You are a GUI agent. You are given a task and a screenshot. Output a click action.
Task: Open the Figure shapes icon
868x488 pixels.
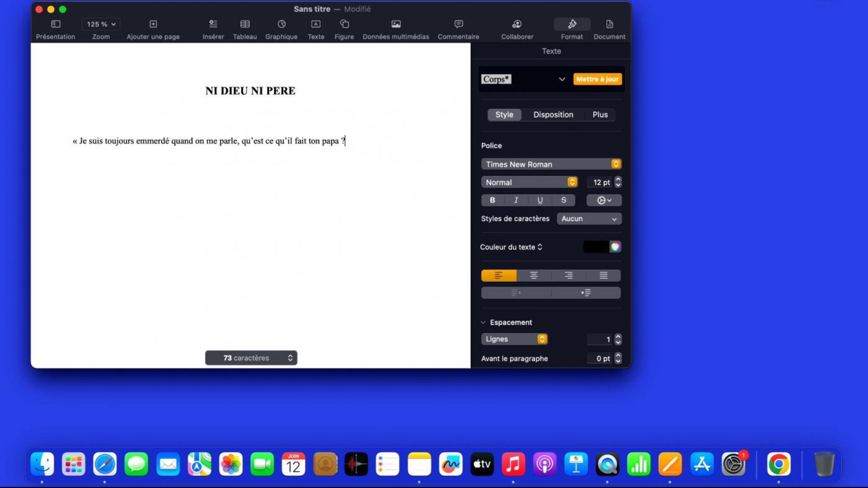tap(344, 24)
